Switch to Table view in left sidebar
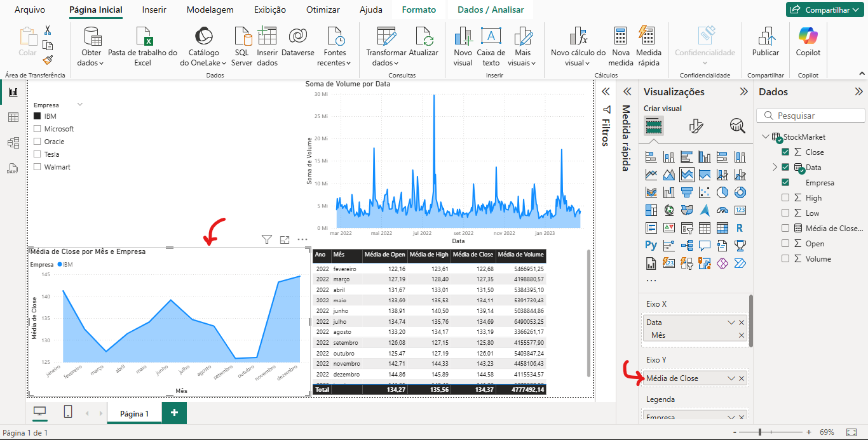This screenshot has height=440, width=868. coord(13,117)
